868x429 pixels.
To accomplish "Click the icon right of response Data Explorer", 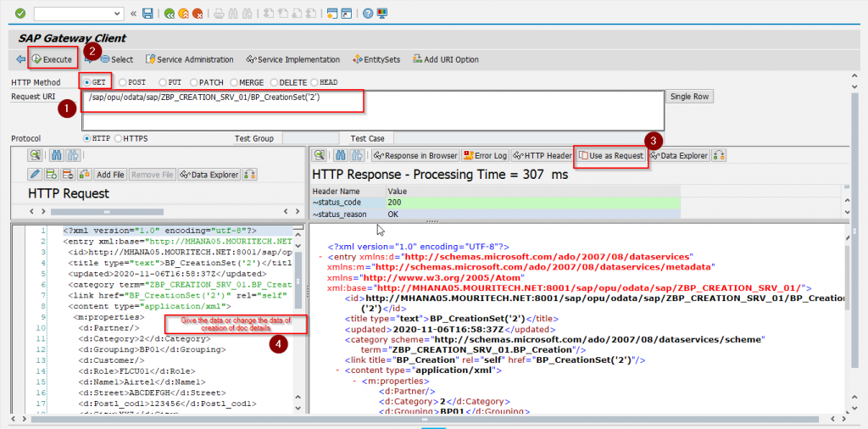I will tap(719, 155).
